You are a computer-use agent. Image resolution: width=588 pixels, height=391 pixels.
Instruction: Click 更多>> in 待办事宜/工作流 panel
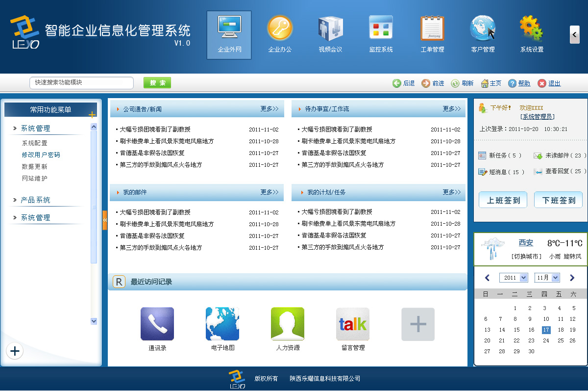click(x=452, y=109)
